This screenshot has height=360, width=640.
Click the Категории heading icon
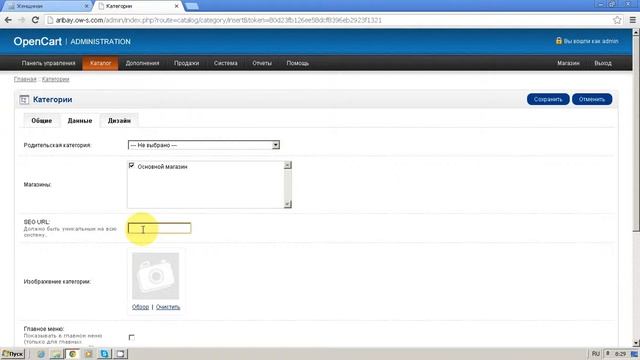(x=24, y=100)
